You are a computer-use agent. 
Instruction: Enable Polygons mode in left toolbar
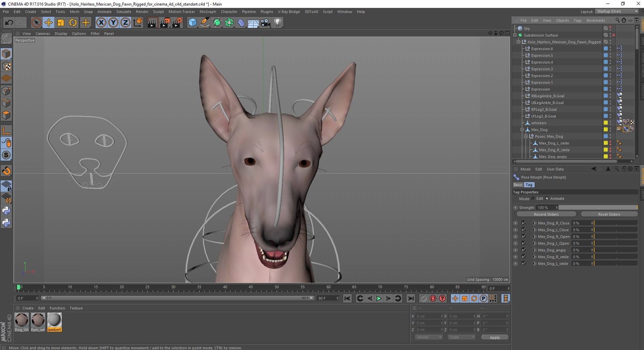(6, 116)
